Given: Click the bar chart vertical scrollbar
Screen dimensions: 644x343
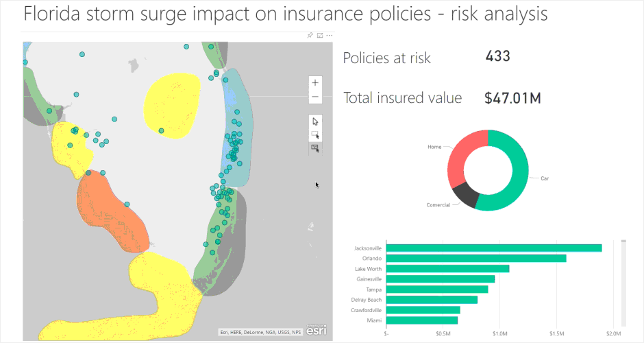Looking at the screenshot, I should point(623,281).
